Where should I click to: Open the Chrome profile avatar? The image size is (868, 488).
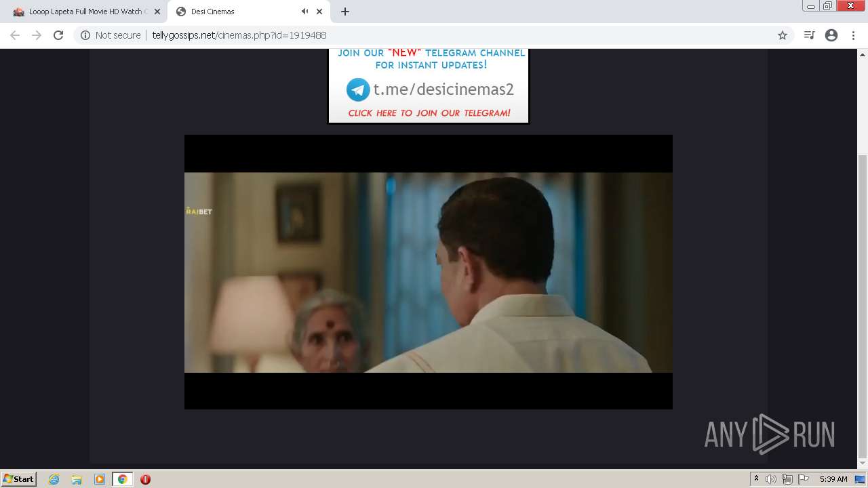[831, 35]
